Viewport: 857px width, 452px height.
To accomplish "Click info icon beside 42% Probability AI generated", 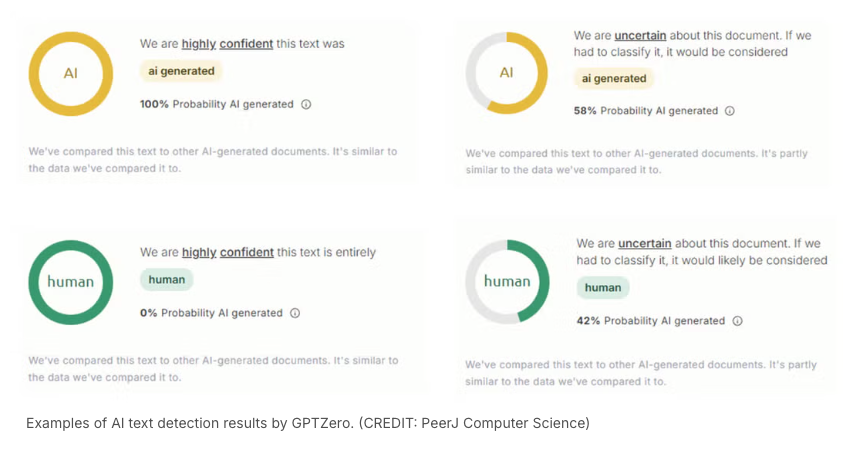I will 737,321.
